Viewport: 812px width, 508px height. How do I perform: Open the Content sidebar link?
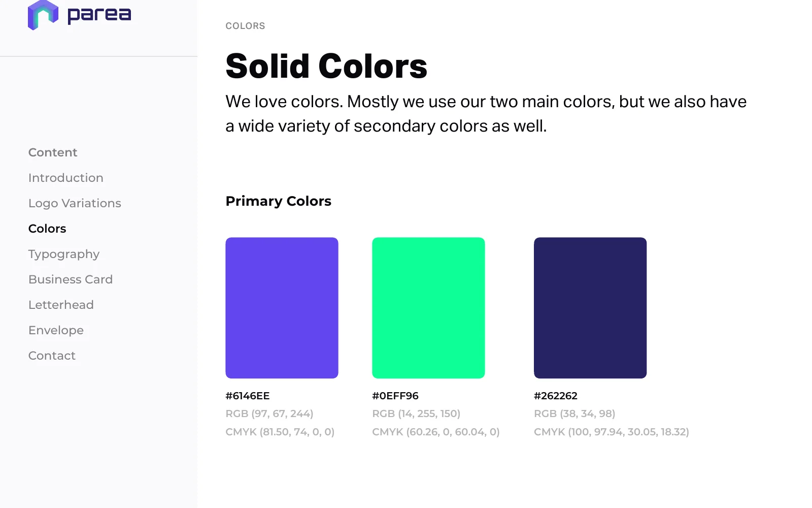(53, 152)
